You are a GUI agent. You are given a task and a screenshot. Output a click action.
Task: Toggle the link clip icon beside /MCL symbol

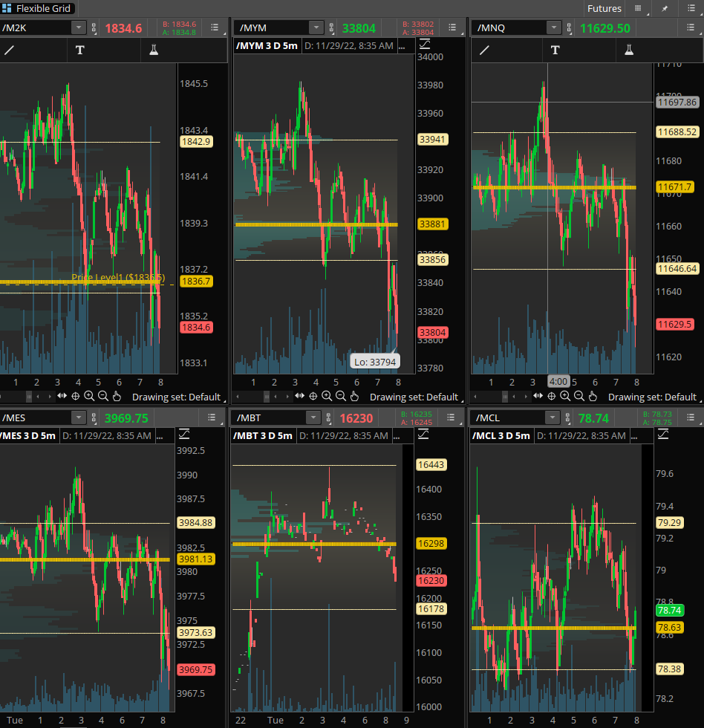point(567,417)
